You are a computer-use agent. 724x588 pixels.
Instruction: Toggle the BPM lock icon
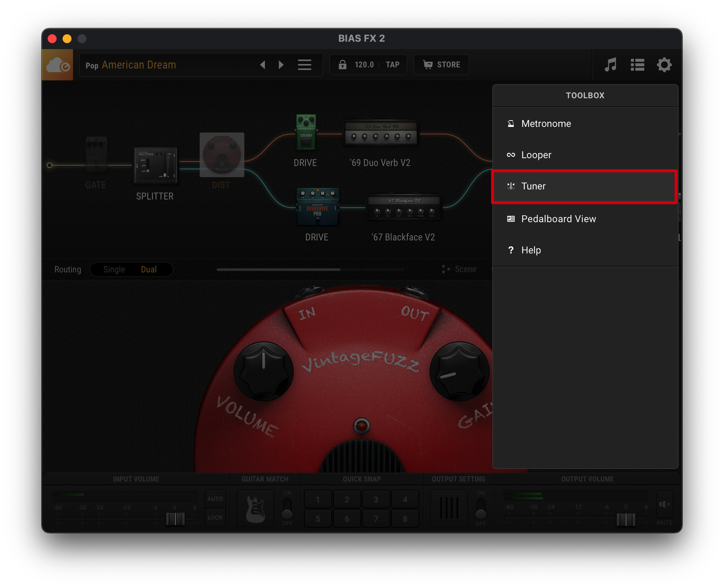pos(342,65)
